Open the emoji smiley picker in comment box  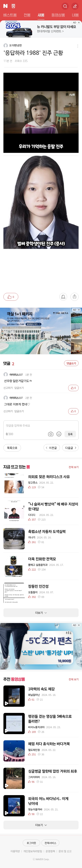pyautogui.click(x=59, y=434)
